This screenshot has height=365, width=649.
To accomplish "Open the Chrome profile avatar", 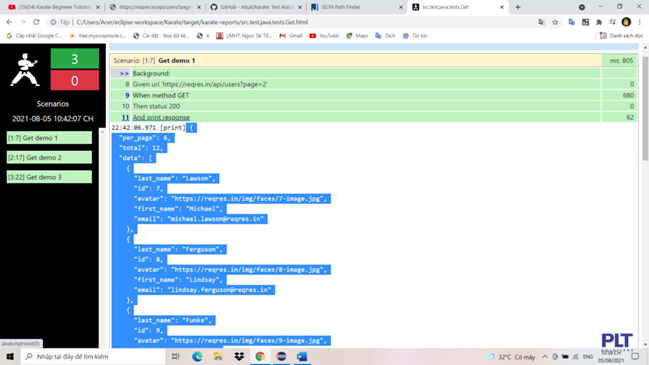I will [x=626, y=22].
